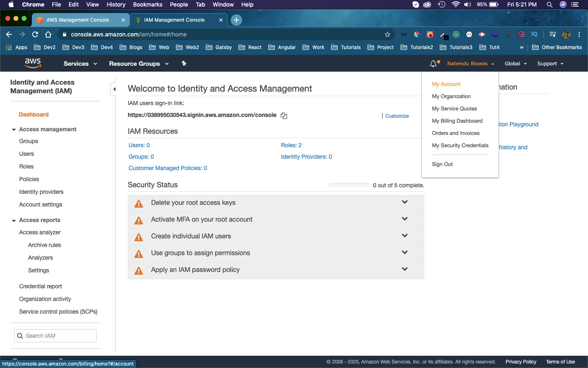Expand Create individual IAM users chevron
This screenshot has height=368, width=588.
point(405,236)
